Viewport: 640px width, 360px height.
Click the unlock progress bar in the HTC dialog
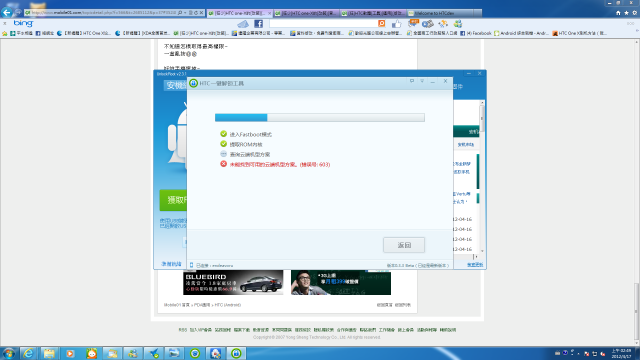point(320,118)
